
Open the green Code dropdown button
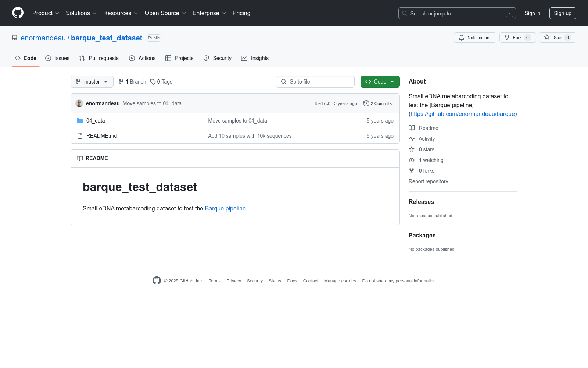click(x=380, y=82)
